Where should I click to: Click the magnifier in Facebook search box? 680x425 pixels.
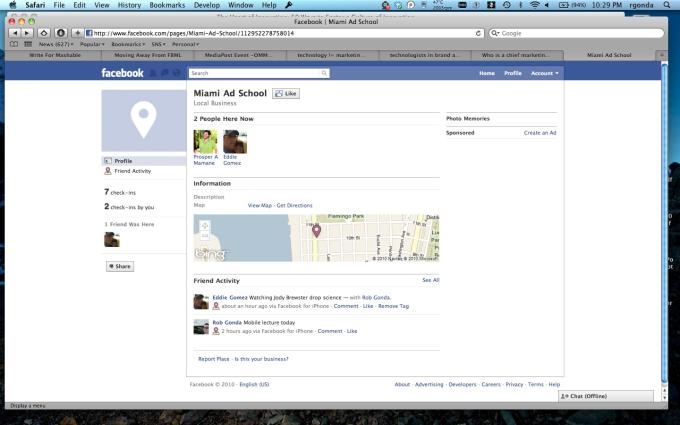(x=324, y=73)
